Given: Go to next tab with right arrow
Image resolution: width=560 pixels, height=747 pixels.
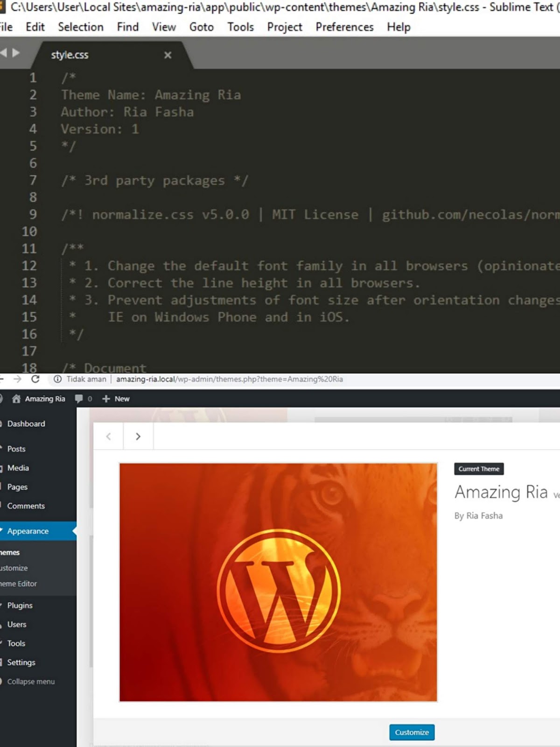Looking at the screenshot, I should (x=16, y=53).
